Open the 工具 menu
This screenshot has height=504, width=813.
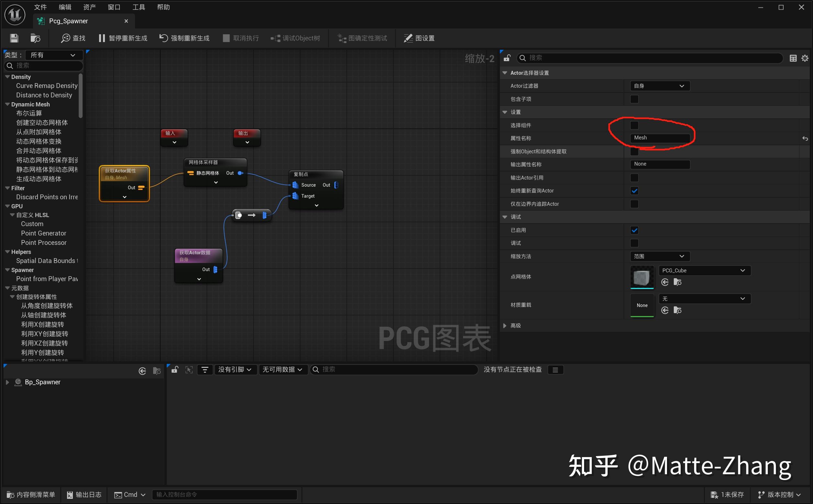(139, 7)
